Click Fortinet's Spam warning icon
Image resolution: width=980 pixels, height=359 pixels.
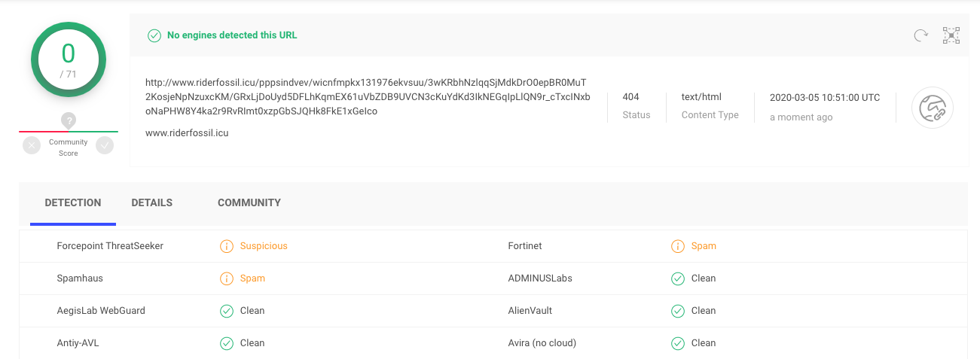coord(678,246)
